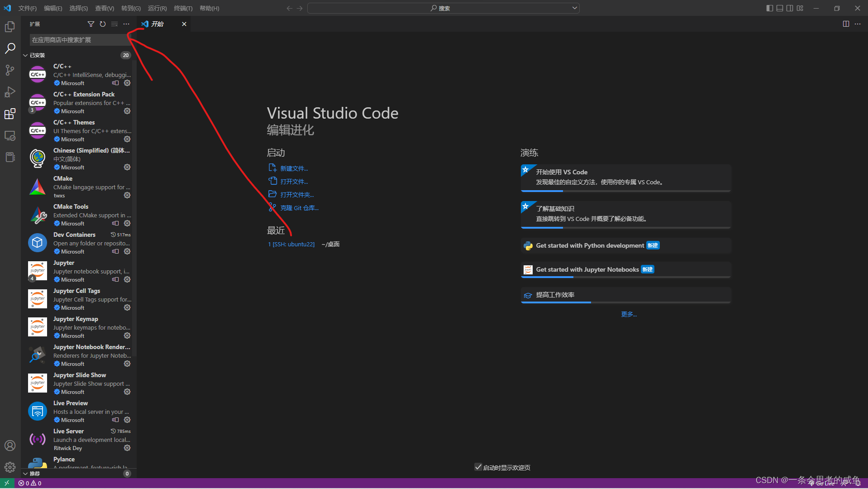
Task: Select the Chinese (Simplified) language pack extension
Action: [x=79, y=159]
